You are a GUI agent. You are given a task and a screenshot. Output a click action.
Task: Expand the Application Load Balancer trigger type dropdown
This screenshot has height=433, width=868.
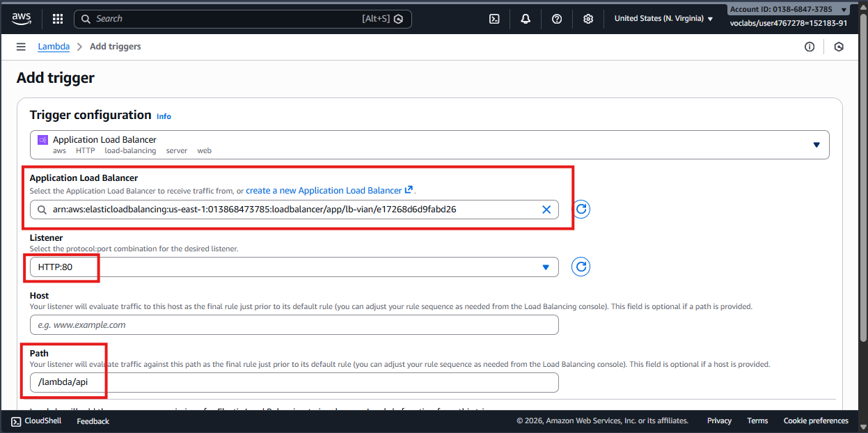pos(429,144)
